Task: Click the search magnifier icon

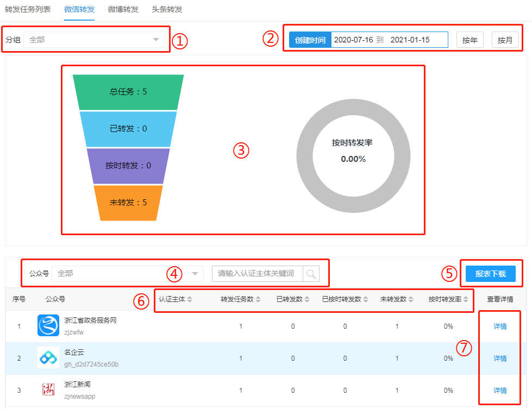Action: (x=311, y=274)
